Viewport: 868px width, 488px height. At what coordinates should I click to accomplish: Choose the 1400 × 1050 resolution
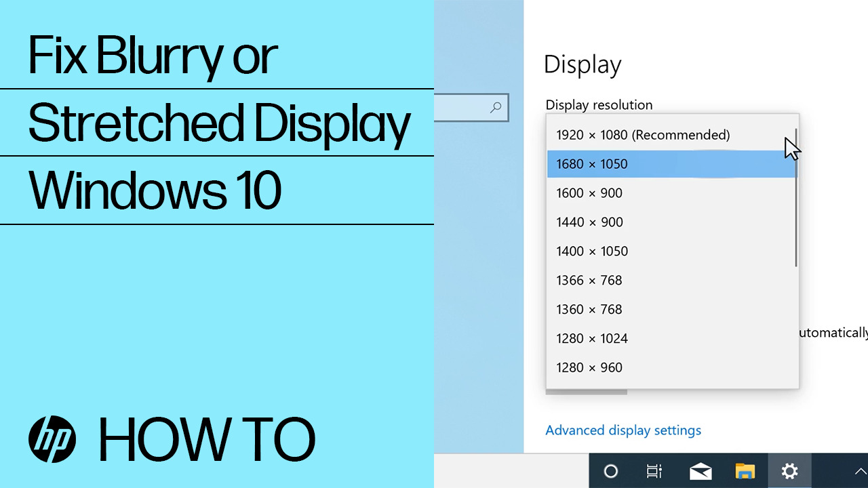coord(591,251)
